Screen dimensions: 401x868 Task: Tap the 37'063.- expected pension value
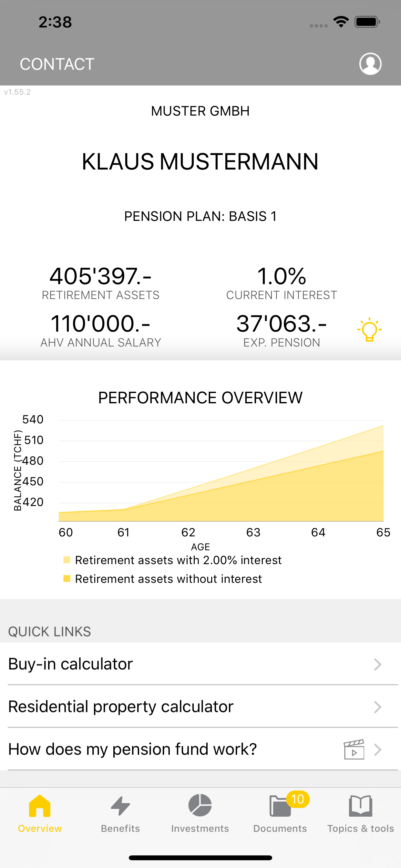(x=281, y=324)
